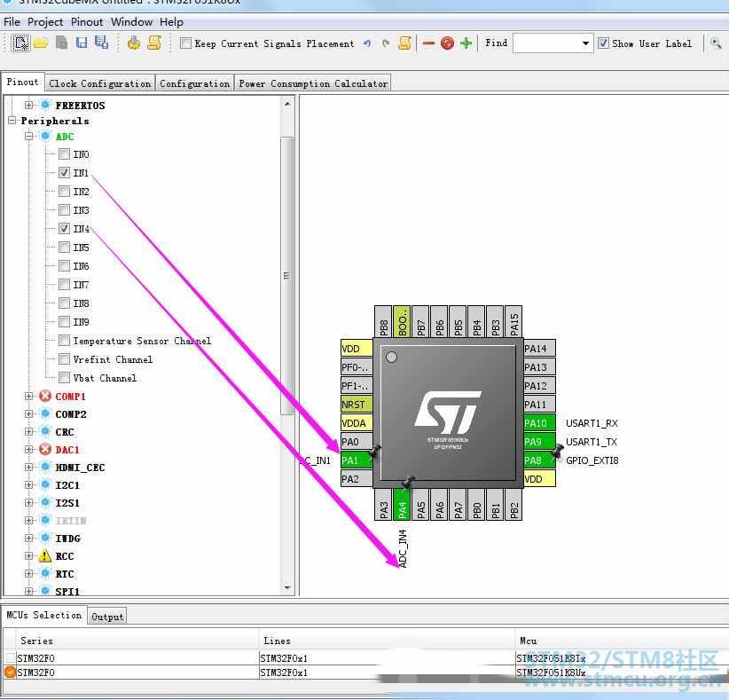Click the blue cube icon beside ADC

45,137
